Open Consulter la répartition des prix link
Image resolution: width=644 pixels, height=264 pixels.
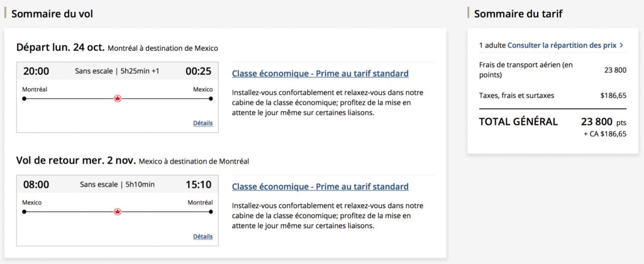click(562, 45)
